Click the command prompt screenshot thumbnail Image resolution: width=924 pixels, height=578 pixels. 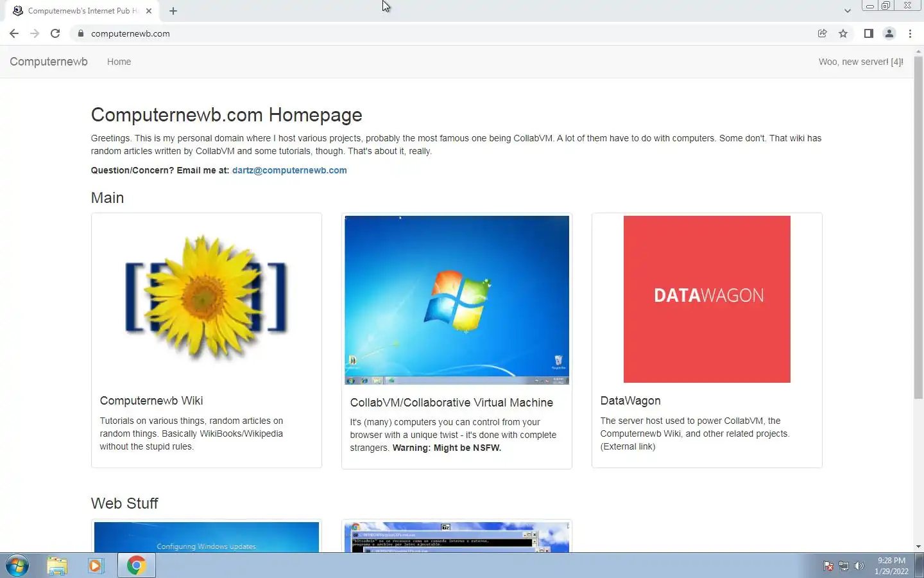point(457,537)
